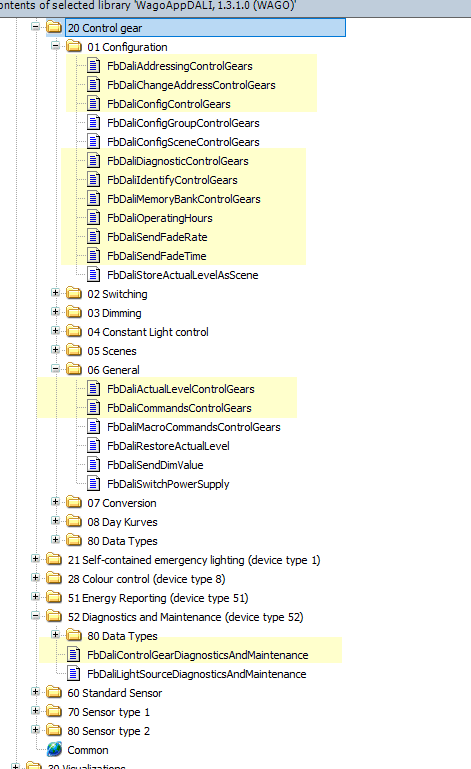Collapse the 01 Configuration folder
Image resolution: width=471 pixels, height=769 pixels.
pyautogui.click(x=55, y=46)
